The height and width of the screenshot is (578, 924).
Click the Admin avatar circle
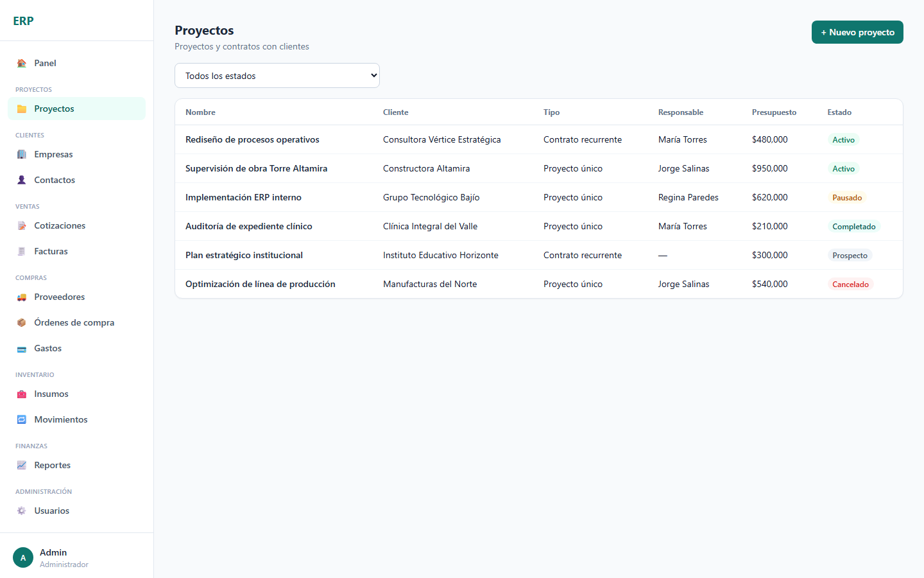(23, 557)
